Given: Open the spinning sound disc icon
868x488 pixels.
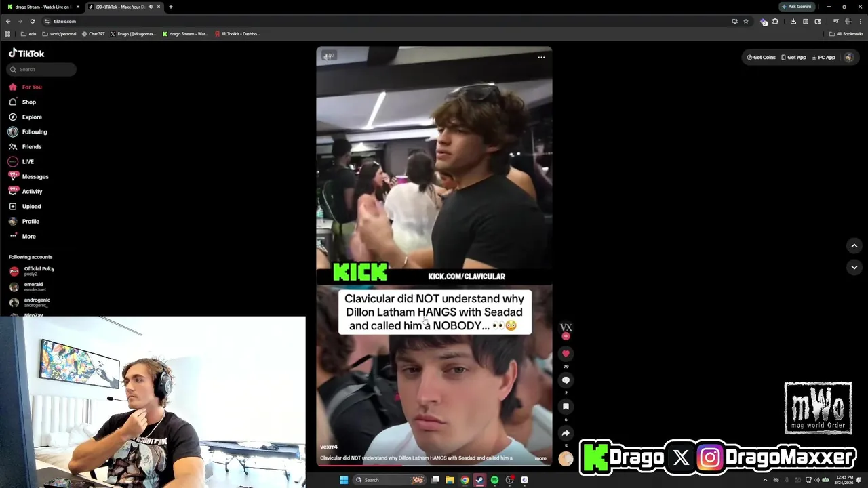Looking at the screenshot, I should pyautogui.click(x=566, y=459).
